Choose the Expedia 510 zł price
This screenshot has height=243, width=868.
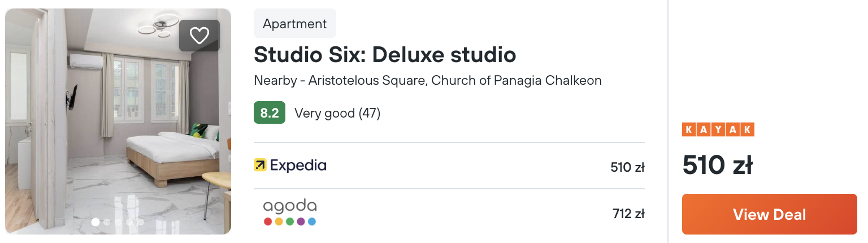627,167
